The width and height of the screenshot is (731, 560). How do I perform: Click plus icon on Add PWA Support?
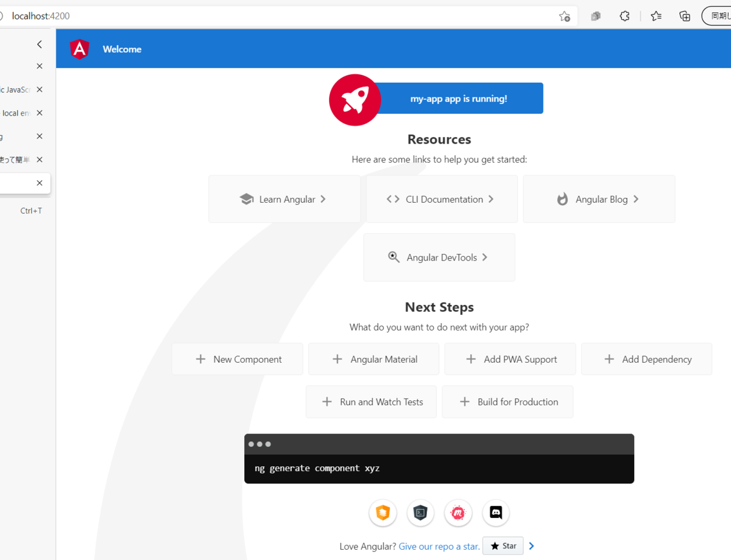coord(471,359)
